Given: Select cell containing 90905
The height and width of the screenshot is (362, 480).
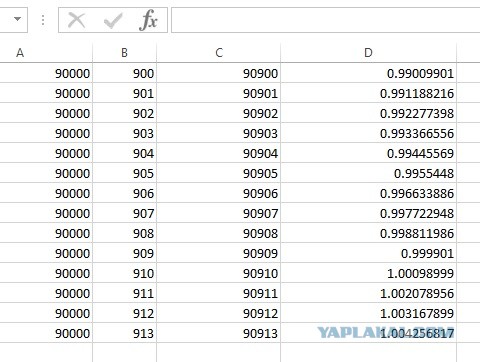Looking at the screenshot, I should (x=219, y=173).
